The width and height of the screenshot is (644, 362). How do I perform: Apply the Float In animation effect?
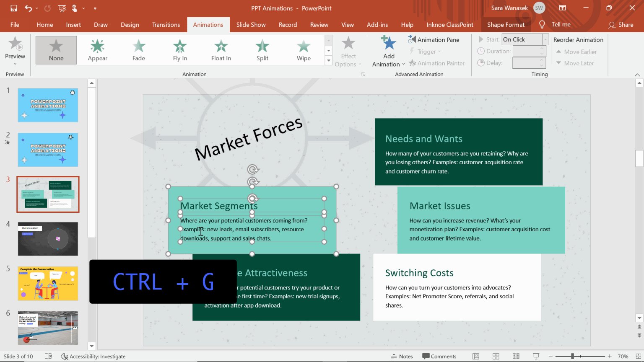(x=221, y=50)
